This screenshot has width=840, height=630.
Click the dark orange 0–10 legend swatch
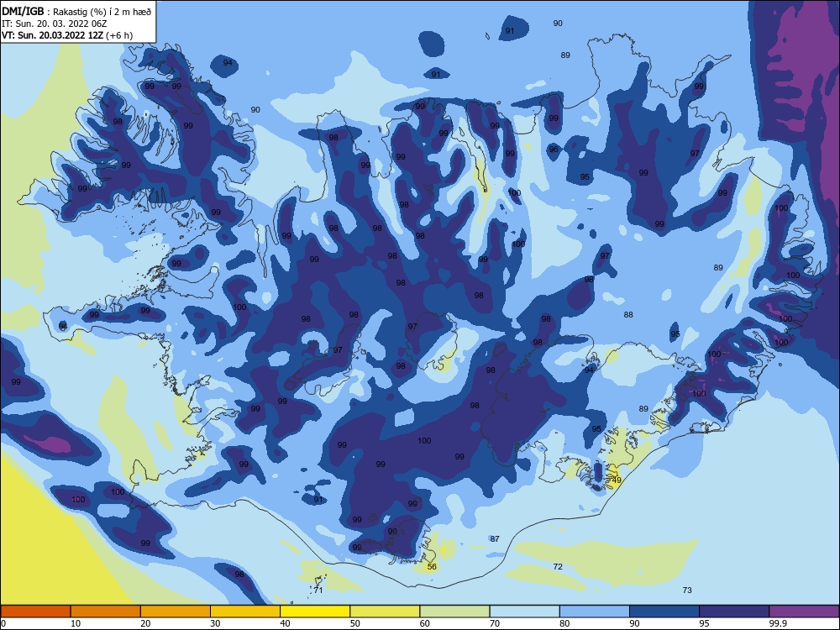point(35,612)
